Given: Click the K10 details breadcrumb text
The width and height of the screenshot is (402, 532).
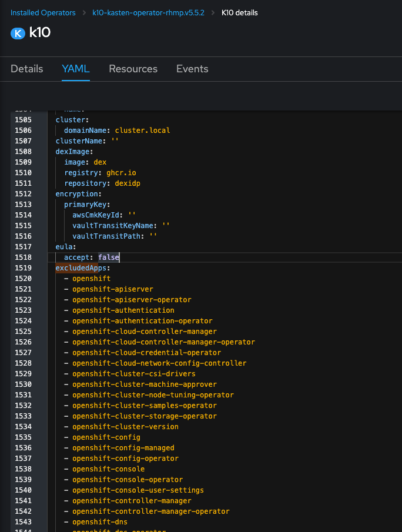Looking at the screenshot, I should (240, 12).
